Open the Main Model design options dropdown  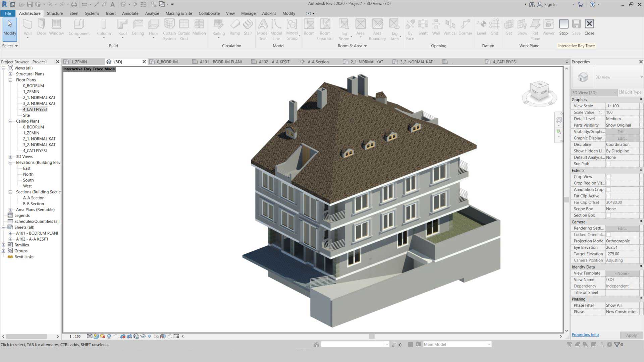point(489,344)
